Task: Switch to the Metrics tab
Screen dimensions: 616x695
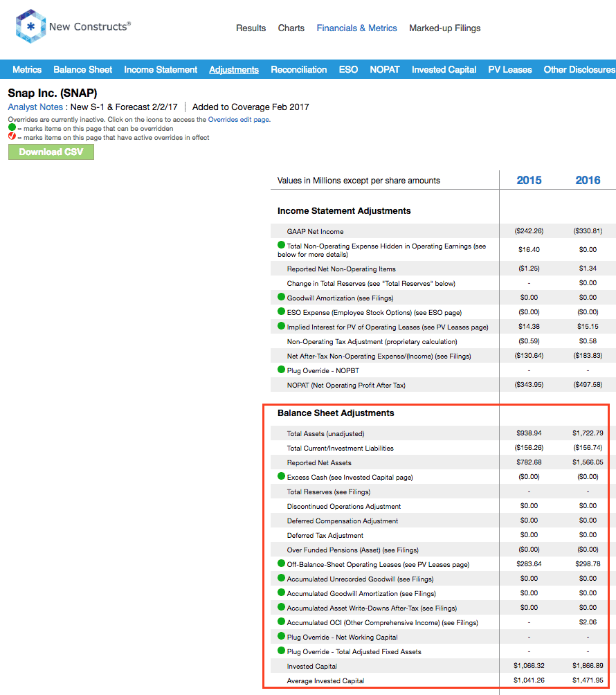Action: click(x=27, y=70)
